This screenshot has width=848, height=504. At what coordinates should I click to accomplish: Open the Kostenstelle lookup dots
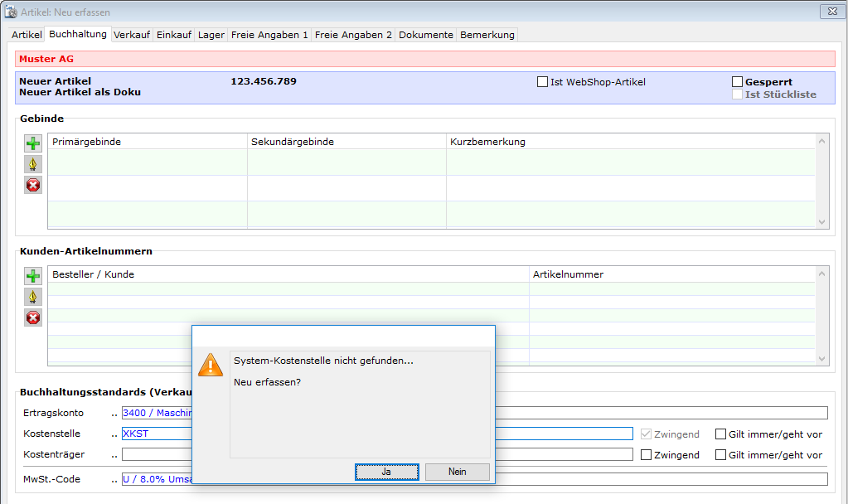(x=114, y=434)
